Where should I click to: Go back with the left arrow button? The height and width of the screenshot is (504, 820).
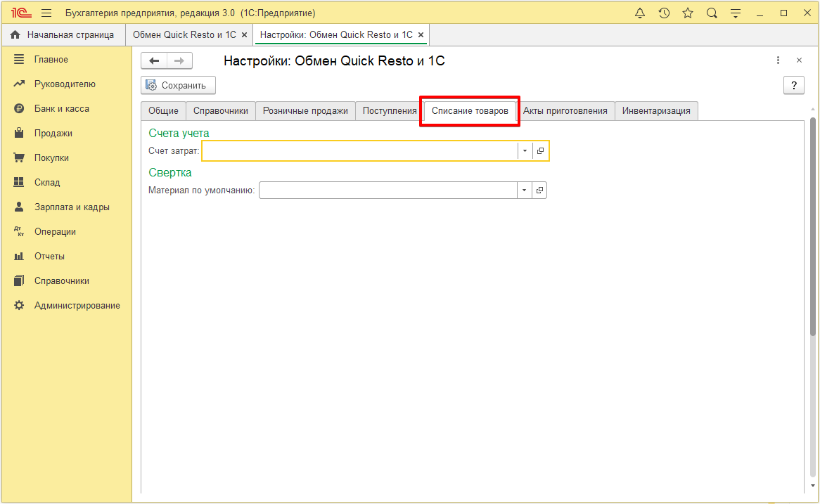154,60
